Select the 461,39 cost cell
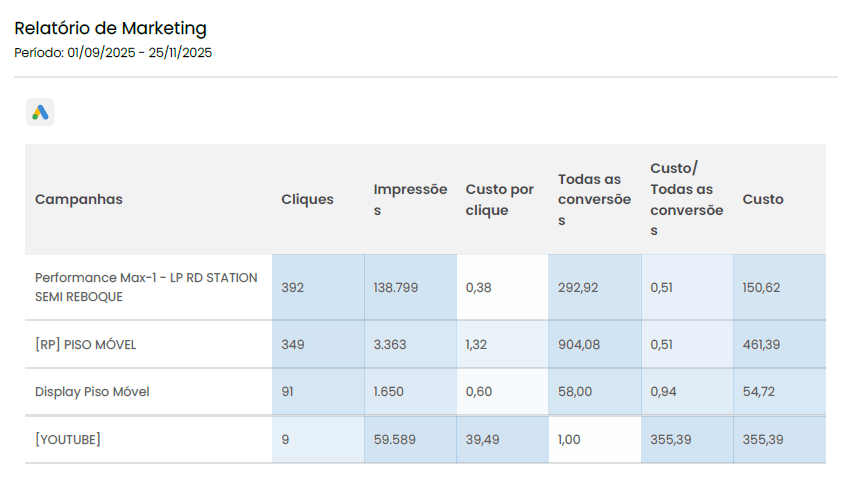The height and width of the screenshot is (487, 861). click(761, 345)
